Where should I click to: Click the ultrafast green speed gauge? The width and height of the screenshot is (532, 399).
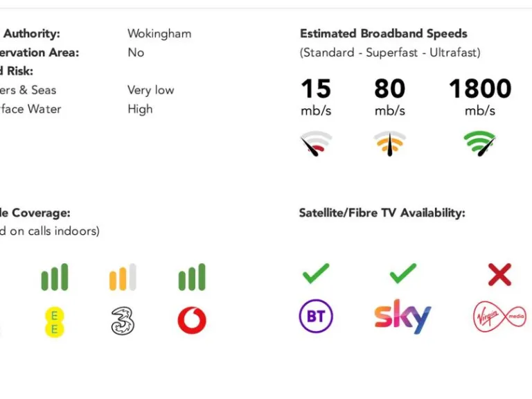480,143
